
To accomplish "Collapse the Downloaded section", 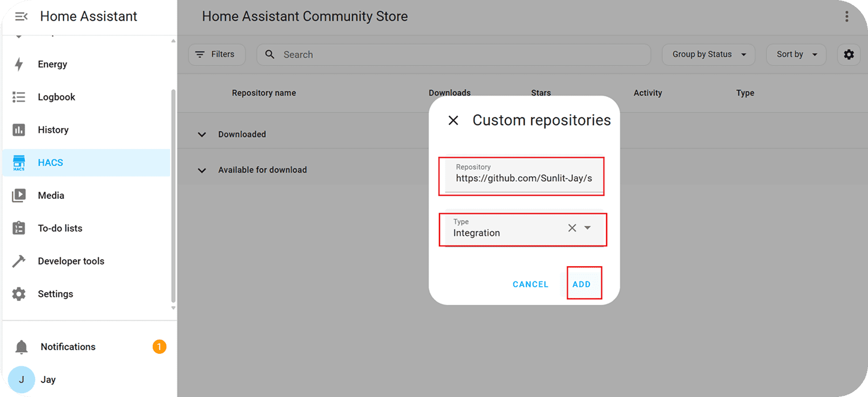I will pyautogui.click(x=202, y=134).
